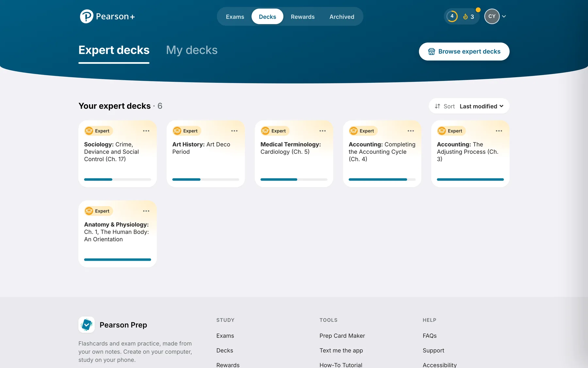Open the Accessibility link

coord(440,365)
